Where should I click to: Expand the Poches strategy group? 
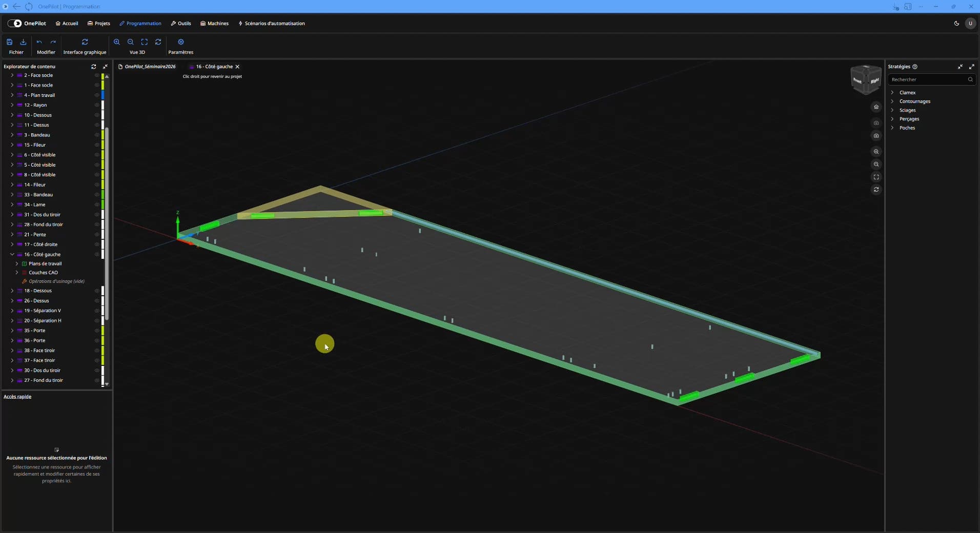pos(892,128)
